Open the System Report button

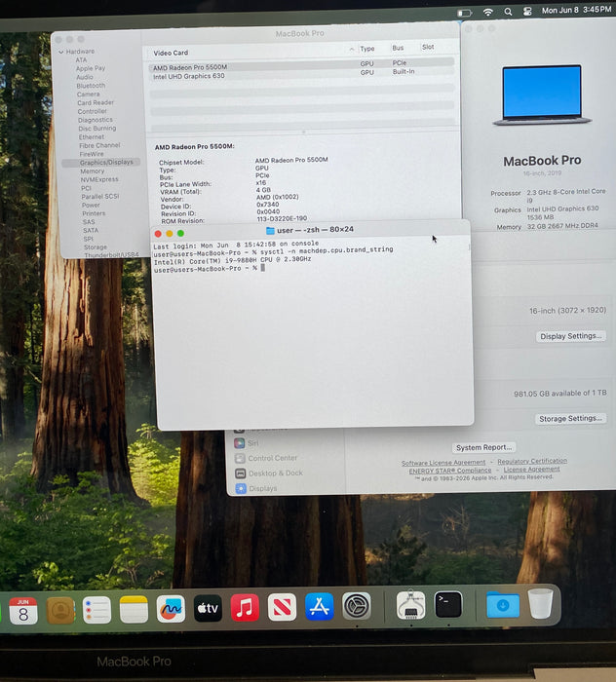pyautogui.click(x=483, y=447)
